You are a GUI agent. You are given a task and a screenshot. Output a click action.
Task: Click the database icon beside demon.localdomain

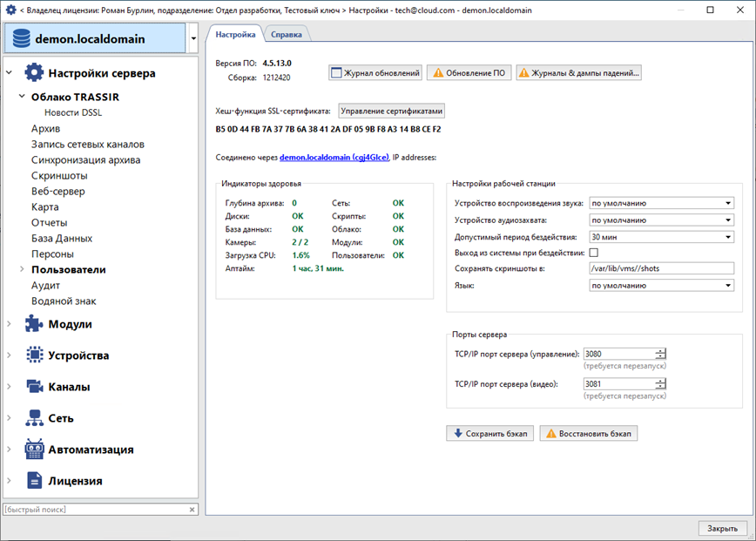[21, 39]
